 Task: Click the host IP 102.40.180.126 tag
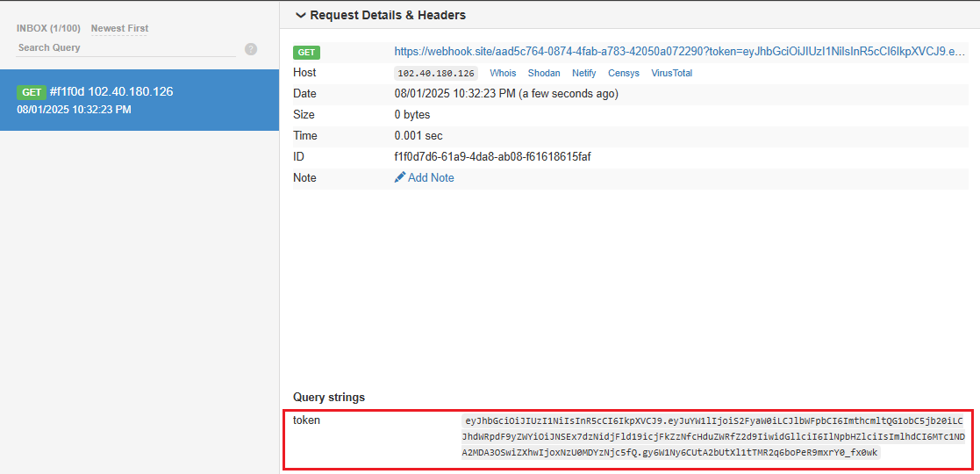(436, 74)
